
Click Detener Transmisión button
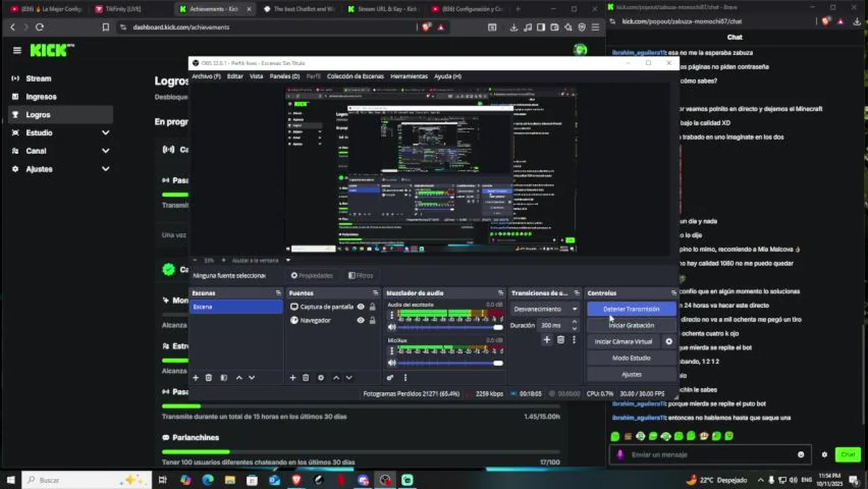click(632, 309)
